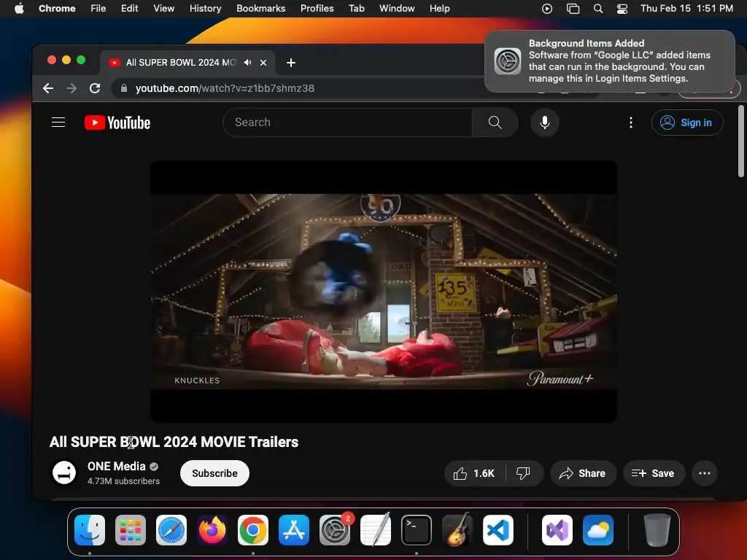Open the Apple menu

tap(19, 8)
